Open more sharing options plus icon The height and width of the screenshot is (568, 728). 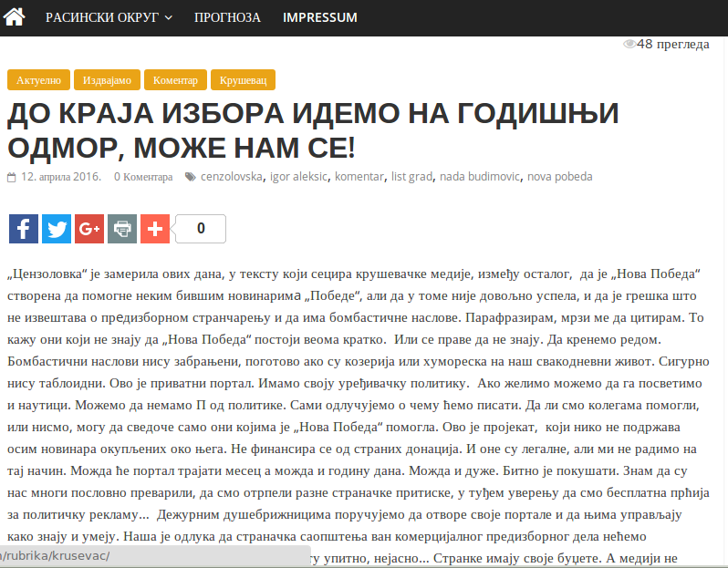pyautogui.click(x=155, y=229)
